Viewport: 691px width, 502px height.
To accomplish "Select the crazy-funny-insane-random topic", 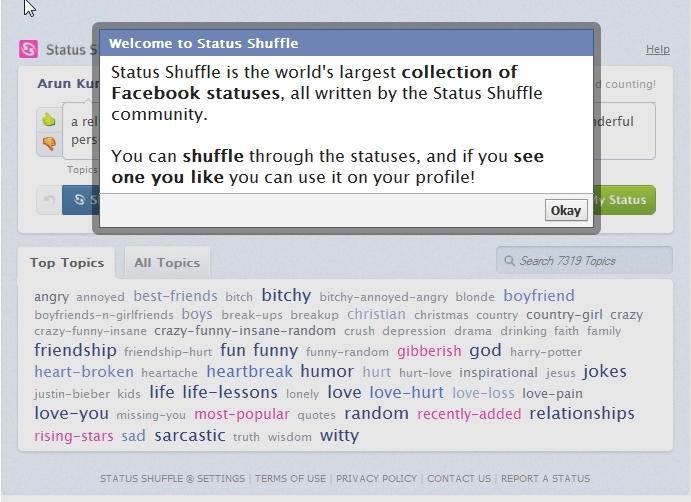I will 245,331.
